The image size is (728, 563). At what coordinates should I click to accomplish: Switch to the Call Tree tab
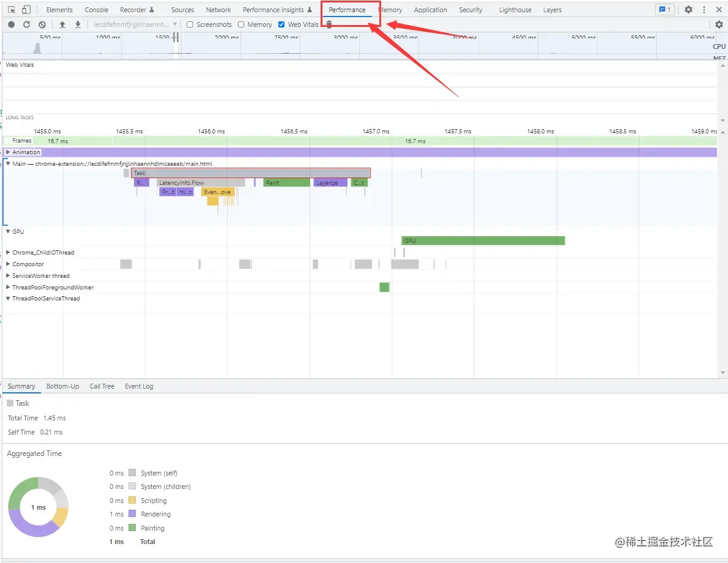pyautogui.click(x=102, y=387)
